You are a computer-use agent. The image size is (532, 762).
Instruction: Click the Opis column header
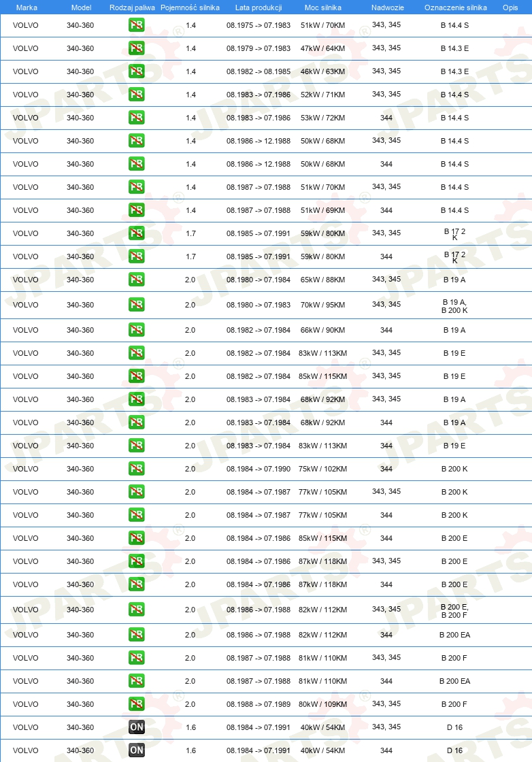(x=510, y=7)
